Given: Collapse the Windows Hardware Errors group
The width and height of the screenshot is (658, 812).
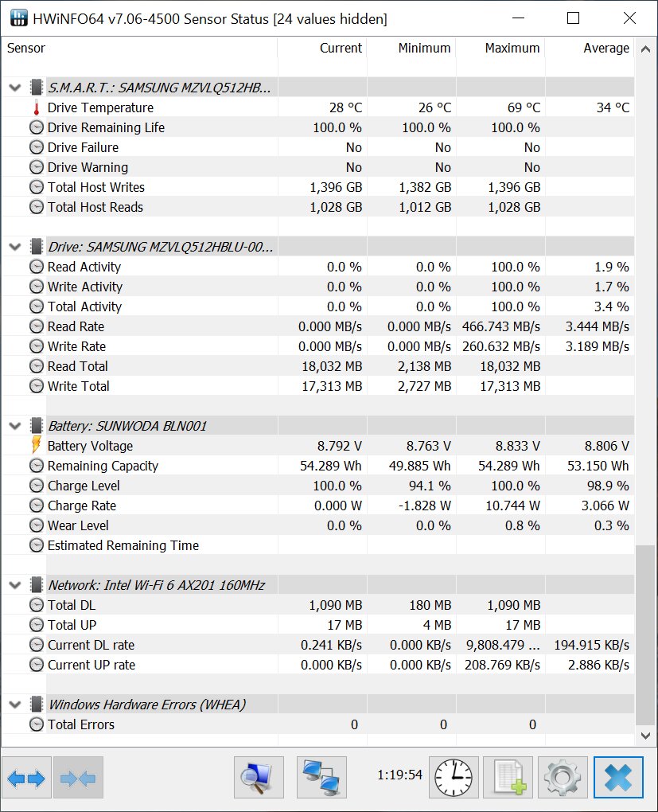Looking at the screenshot, I should 14,705.
